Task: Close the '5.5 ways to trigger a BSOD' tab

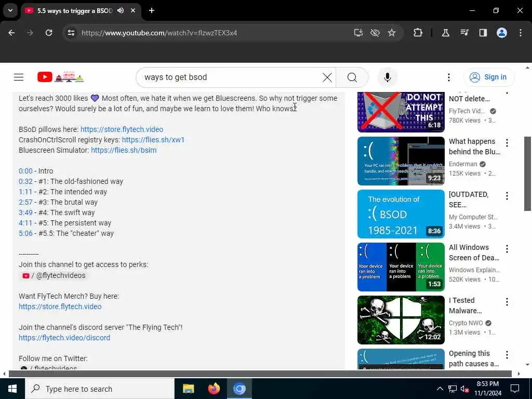Action: [x=133, y=10]
